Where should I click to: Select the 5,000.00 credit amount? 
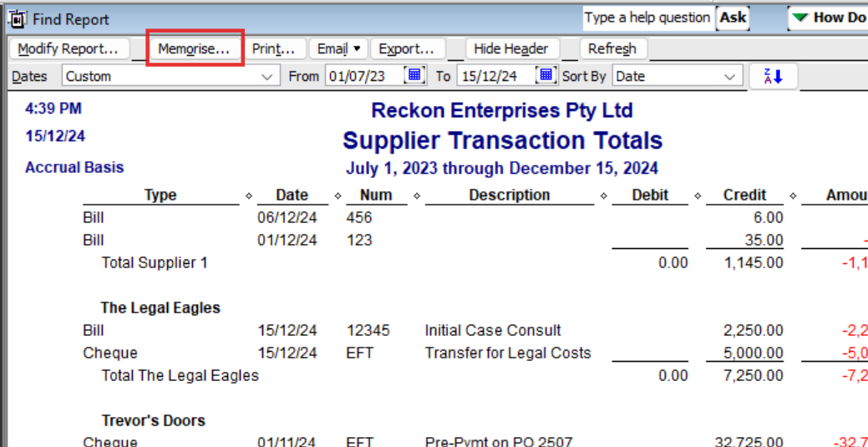coord(754,353)
